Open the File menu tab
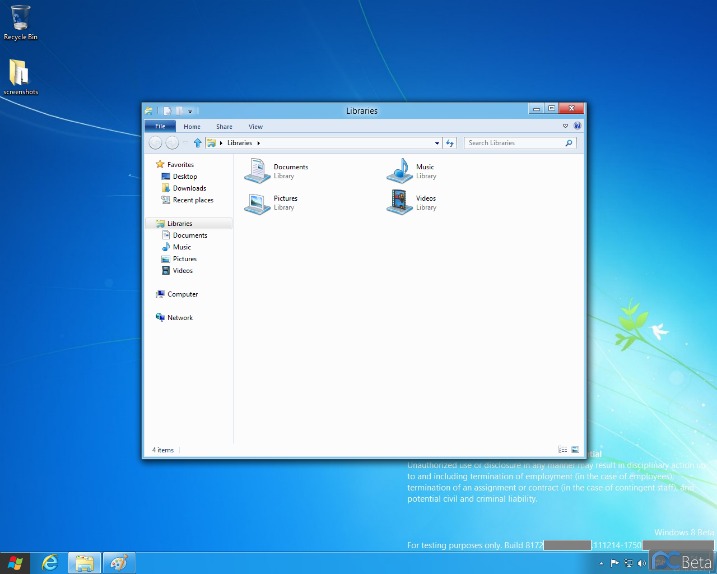Screen dimensions: 717x574 click(160, 127)
